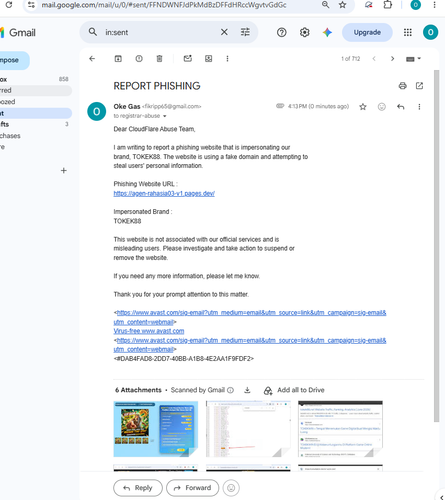Open input tools keyboard dropdown
Screen dimensions: 445x500
click(413, 59)
